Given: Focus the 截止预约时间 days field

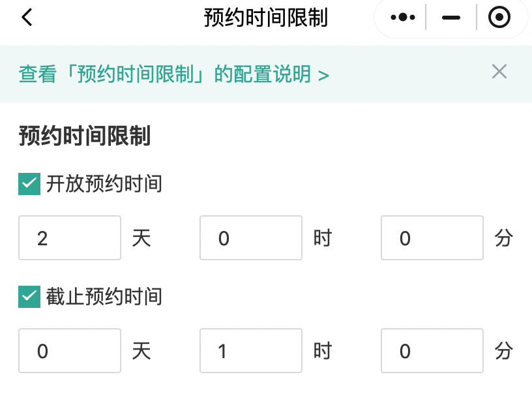Looking at the screenshot, I should coord(70,351).
